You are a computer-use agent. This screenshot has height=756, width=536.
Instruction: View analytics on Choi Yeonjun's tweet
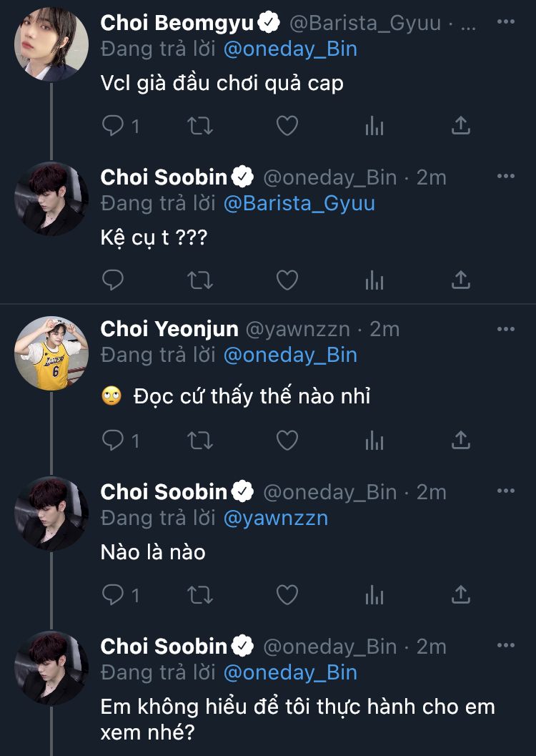[x=374, y=440]
